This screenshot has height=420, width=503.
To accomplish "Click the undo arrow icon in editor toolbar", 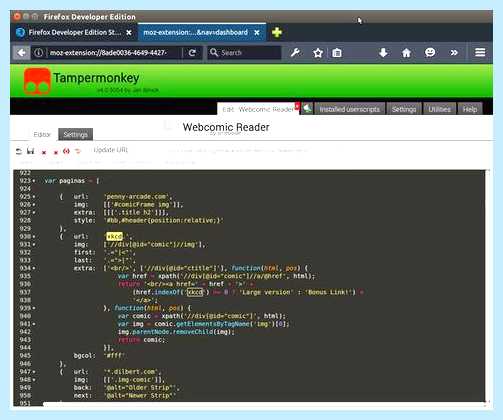I will pos(19,151).
